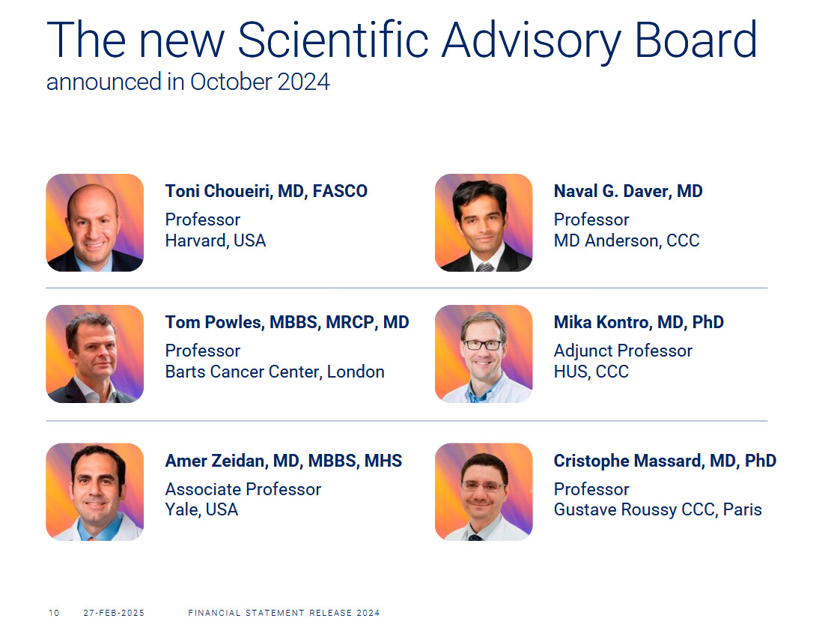Select the Mika Kontro, MD, PhD name
The height and width of the screenshot is (639, 840).
(x=638, y=322)
